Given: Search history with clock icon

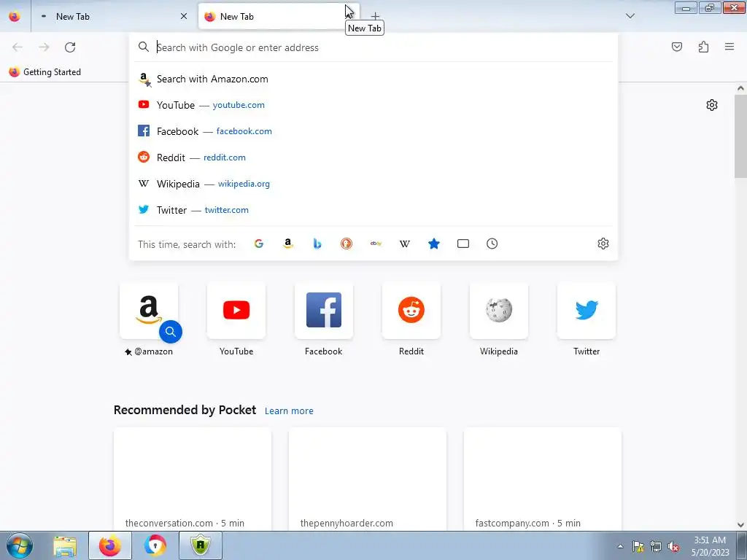Looking at the screenshot, I should [x=492, y=244].
